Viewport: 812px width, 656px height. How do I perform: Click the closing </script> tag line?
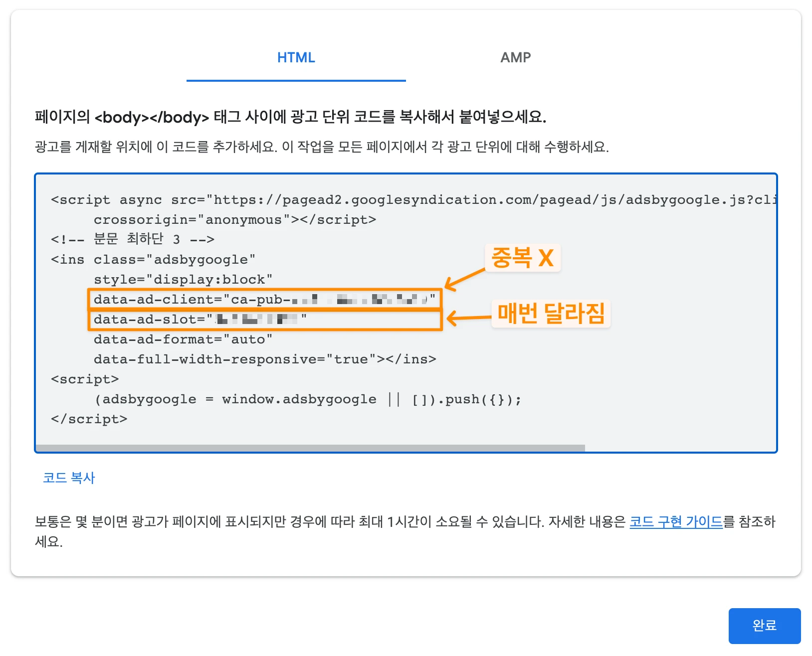89,419
